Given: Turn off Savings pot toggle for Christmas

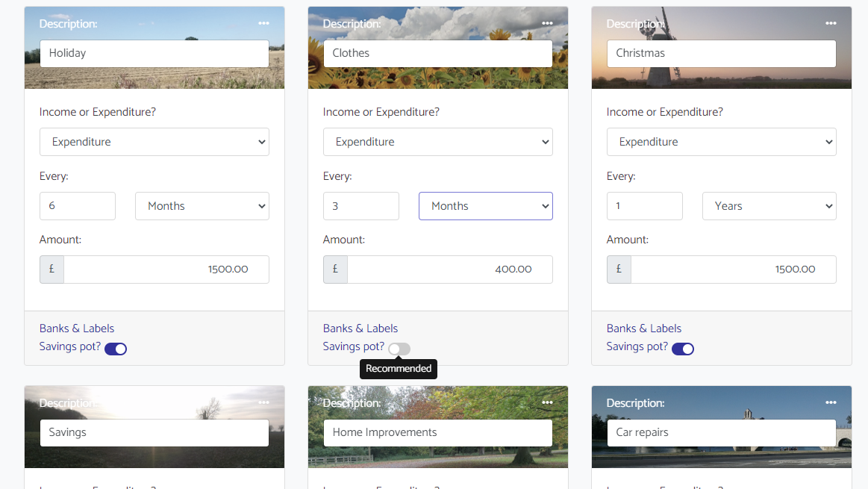Looking at the screenshot, I should coord(683,349).
